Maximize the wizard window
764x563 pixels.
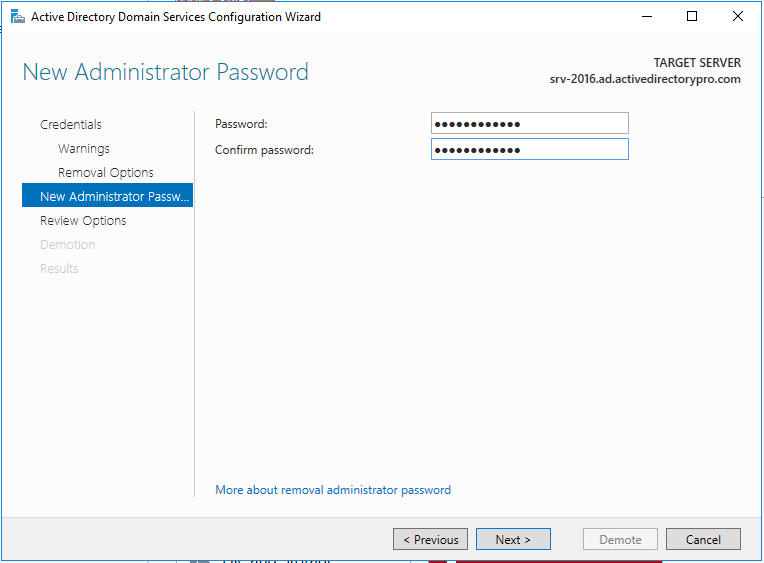(x=692, y=17)
